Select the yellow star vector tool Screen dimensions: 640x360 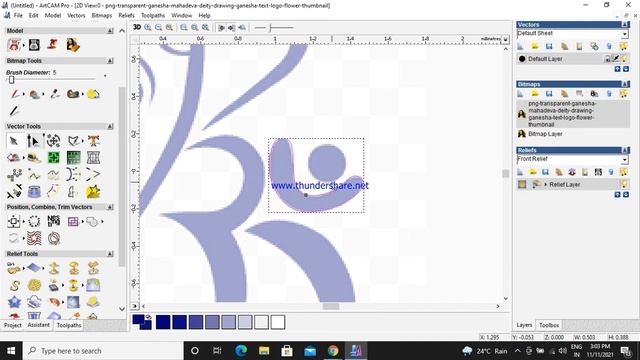point(93,191)
